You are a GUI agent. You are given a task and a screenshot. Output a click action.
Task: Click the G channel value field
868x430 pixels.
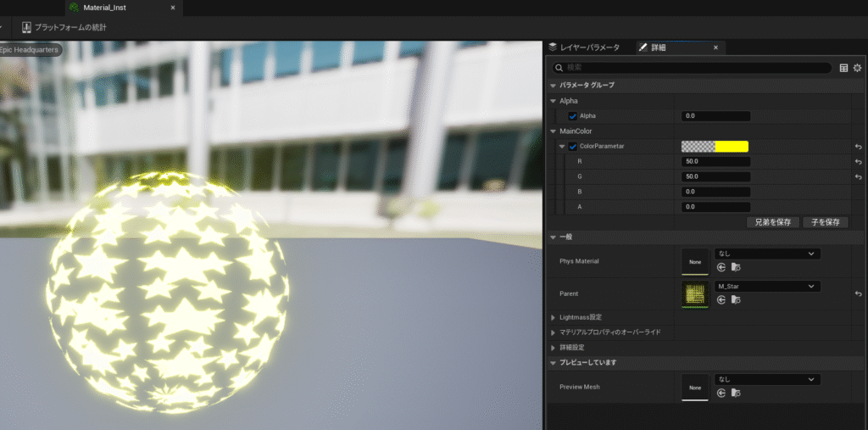pos(715,176)
